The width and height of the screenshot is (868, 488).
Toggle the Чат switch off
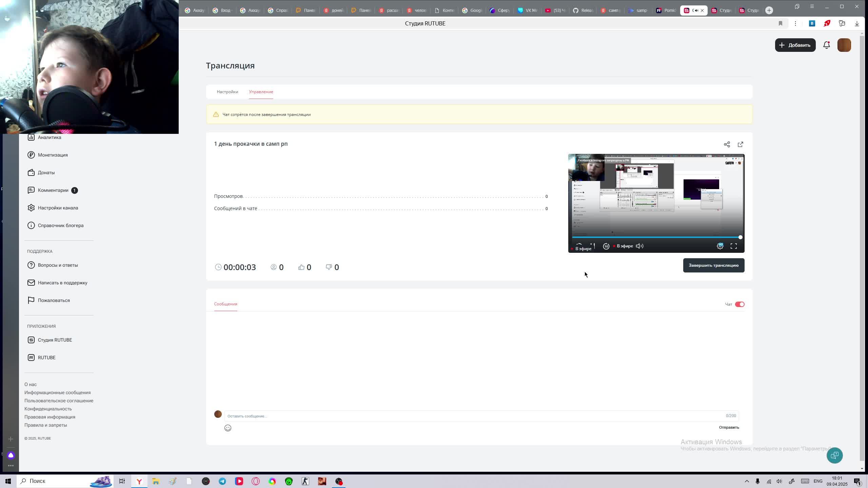(739, 304)
